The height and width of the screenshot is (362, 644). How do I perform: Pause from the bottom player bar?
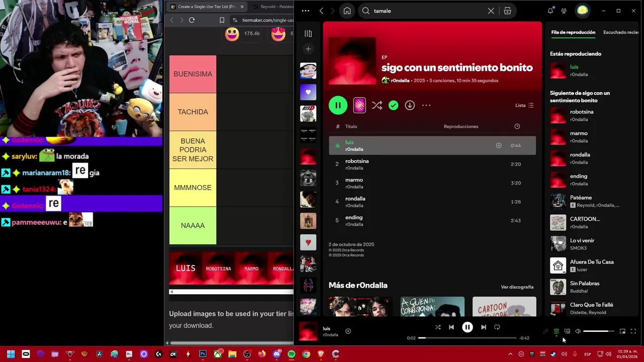tap(467, 327)
